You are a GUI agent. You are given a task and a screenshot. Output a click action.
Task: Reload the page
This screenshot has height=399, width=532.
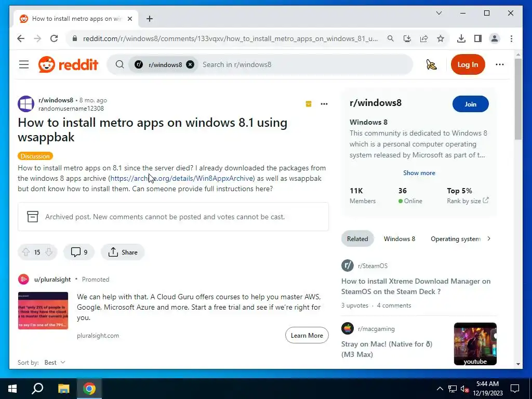click(x=54, y=38)
